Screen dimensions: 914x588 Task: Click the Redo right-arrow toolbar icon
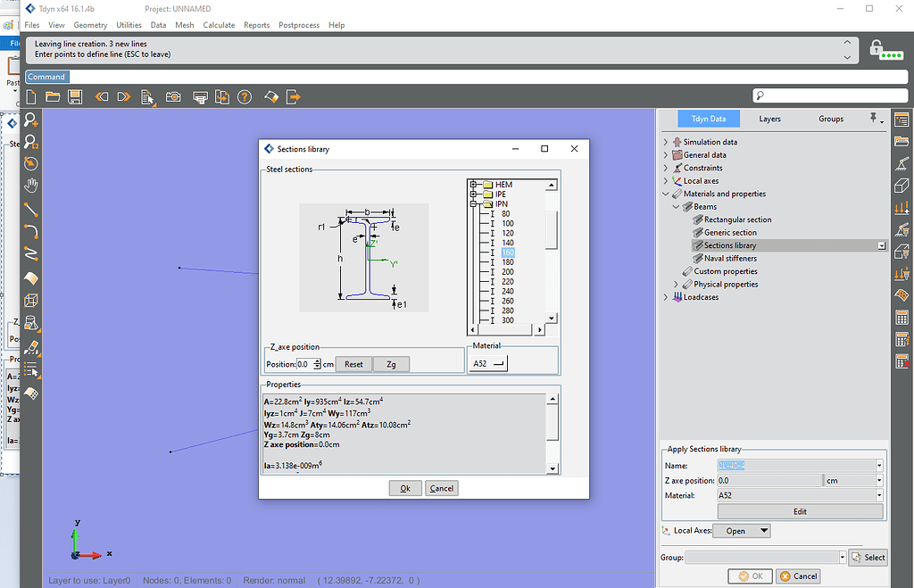click(x=123, y=96)
